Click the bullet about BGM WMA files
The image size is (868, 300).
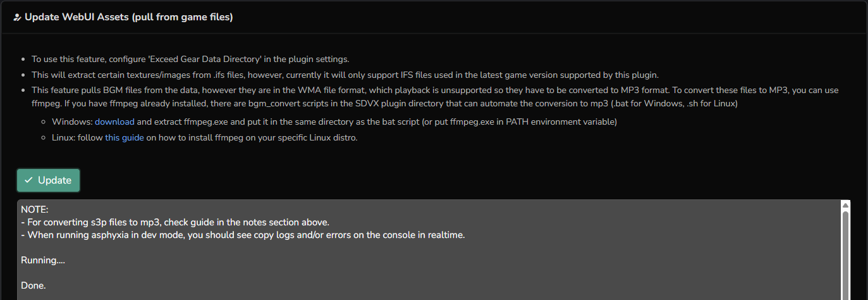[x=316, y=90]
